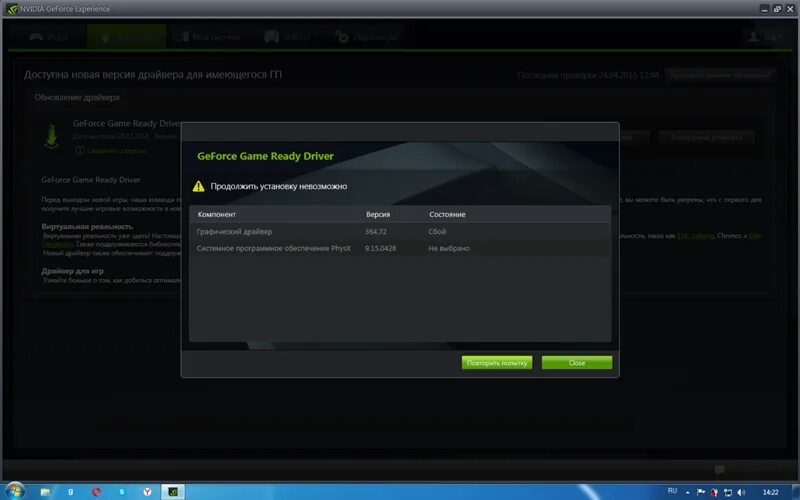Open the Skype taskbar icon
800x500 pixels.
(121, 492)
